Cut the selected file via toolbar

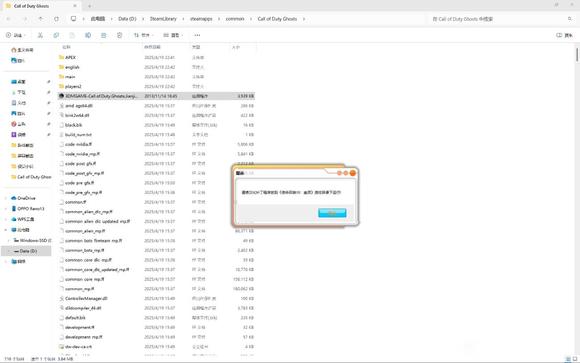tap(40, 35)
